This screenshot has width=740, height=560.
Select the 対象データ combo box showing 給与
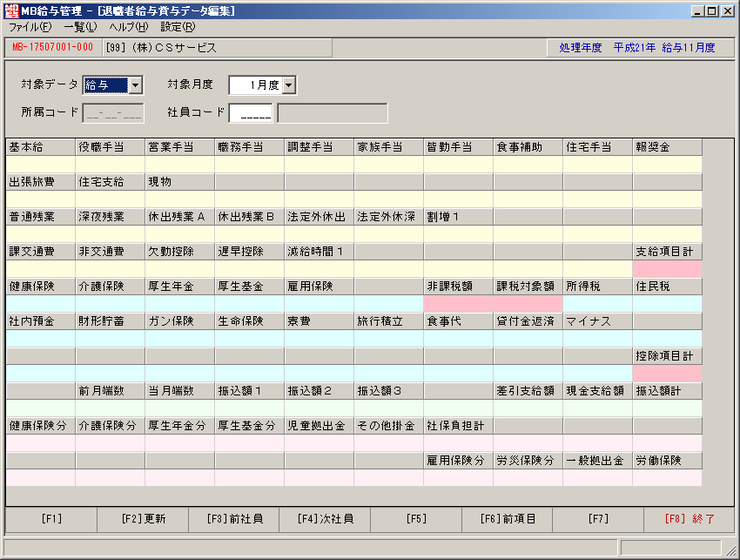112,85
